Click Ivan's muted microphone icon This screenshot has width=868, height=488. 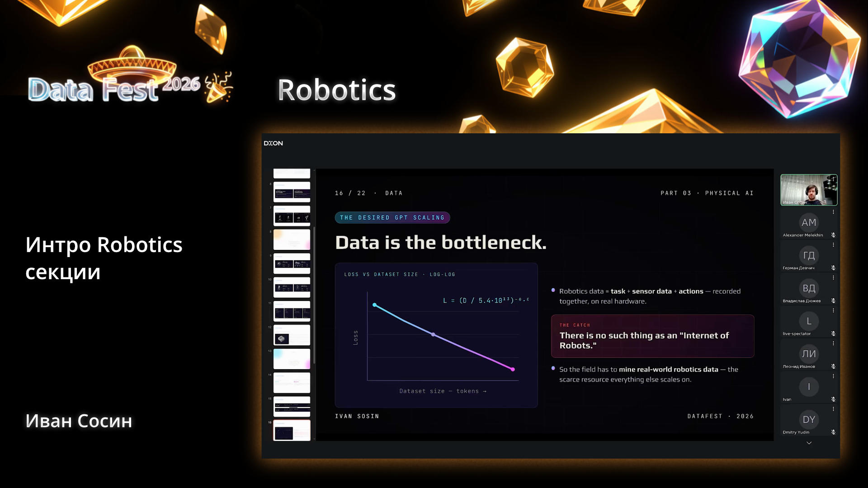click(833, 399)
